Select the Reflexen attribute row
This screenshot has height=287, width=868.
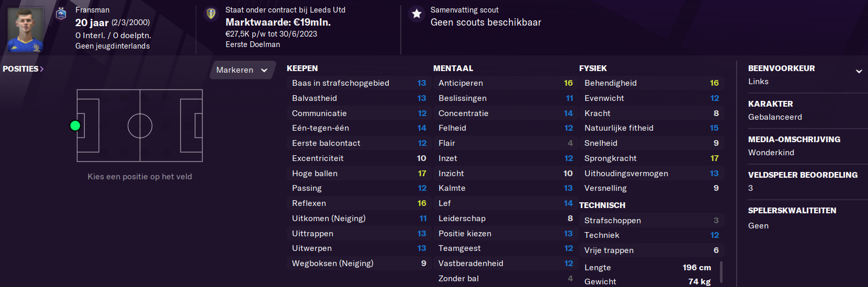point(358,203)
